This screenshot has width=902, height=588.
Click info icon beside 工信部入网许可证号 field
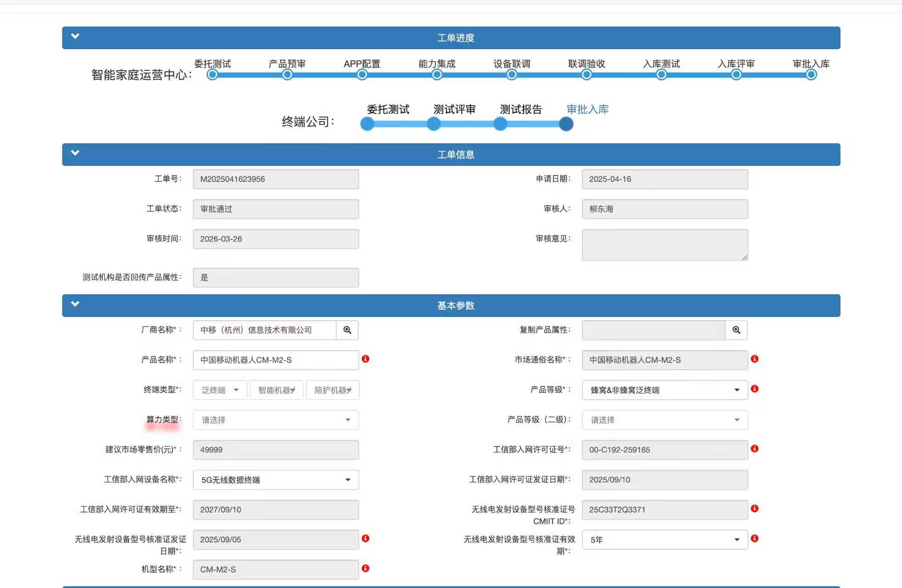tap(755, 448)
